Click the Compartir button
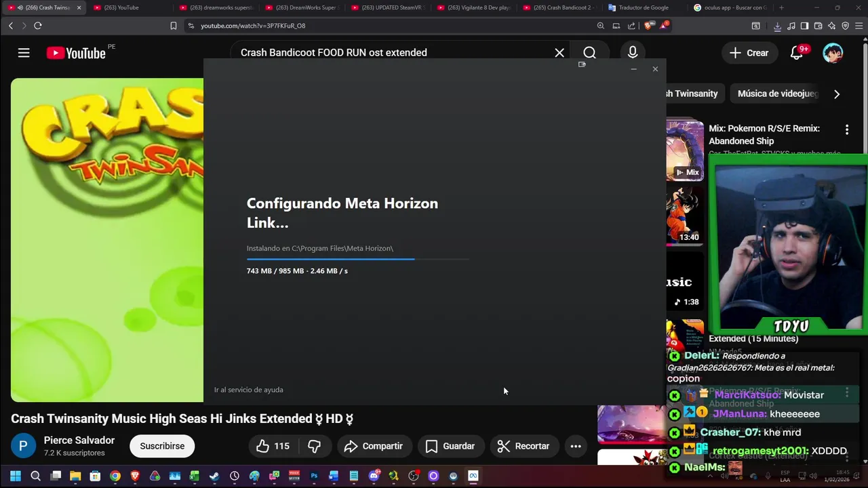Viewport: 868px width, 488px height. pos(374,446)
